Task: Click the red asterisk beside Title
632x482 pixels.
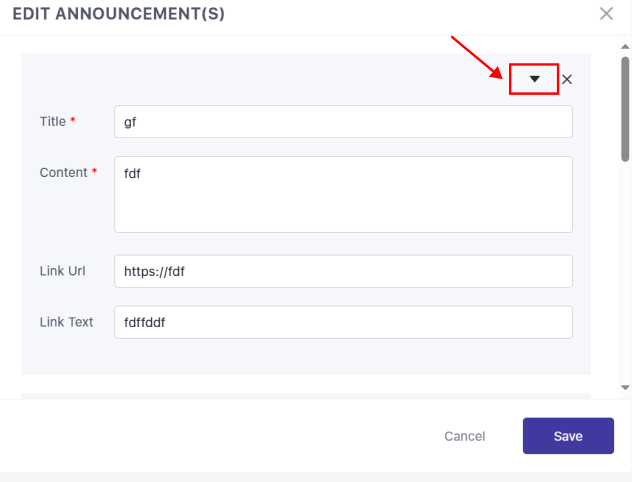Action: 74,122
